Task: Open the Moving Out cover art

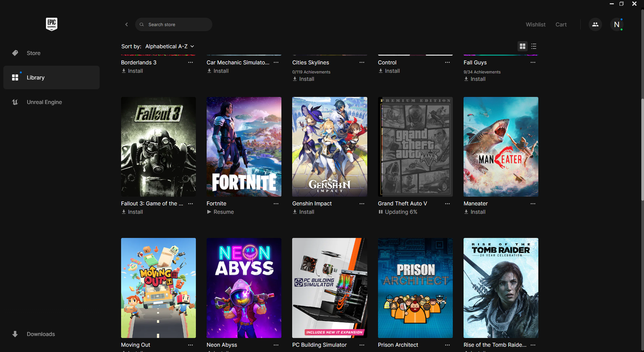Action: pyautogui.click(x=158, y=288)
